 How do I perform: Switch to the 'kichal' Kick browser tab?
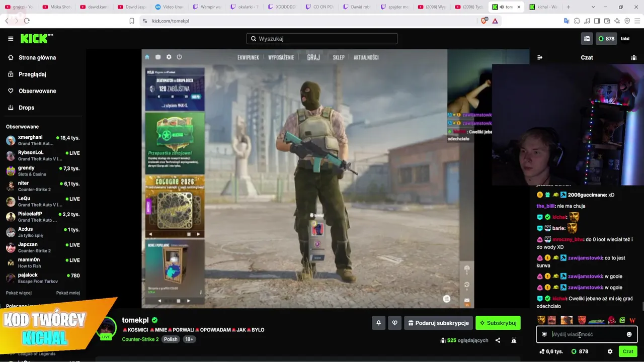543,7
